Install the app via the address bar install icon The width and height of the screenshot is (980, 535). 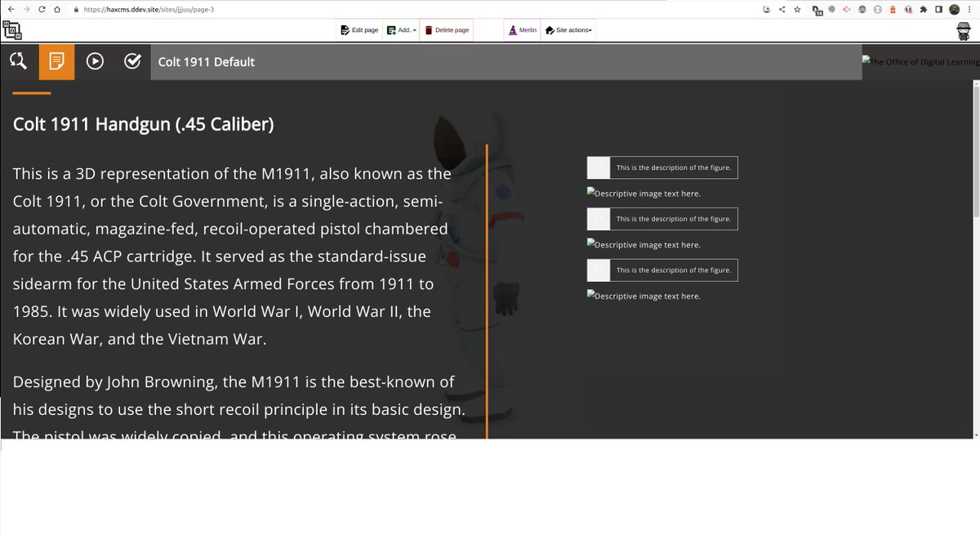[766, 10]
